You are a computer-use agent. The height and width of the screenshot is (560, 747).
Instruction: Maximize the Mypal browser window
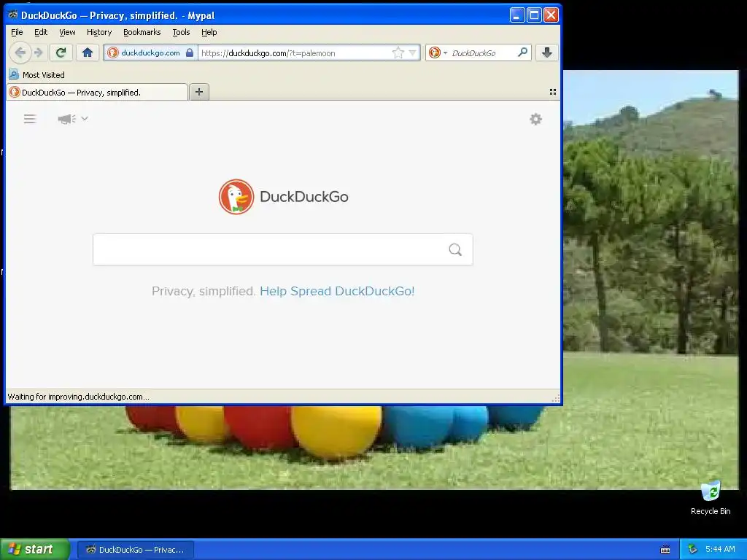(x=534, y=15)
